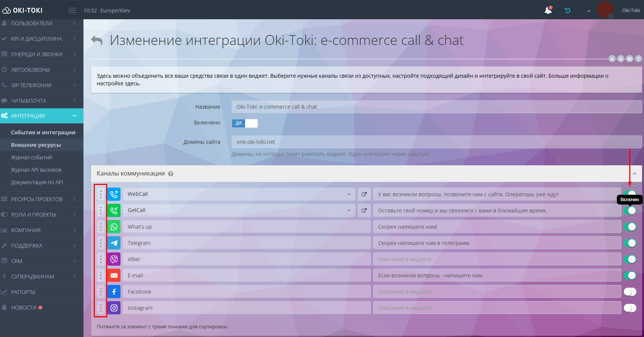
Task: Open the WebCall external link icon
Action: pyautogui.click(x=364, y=194)
